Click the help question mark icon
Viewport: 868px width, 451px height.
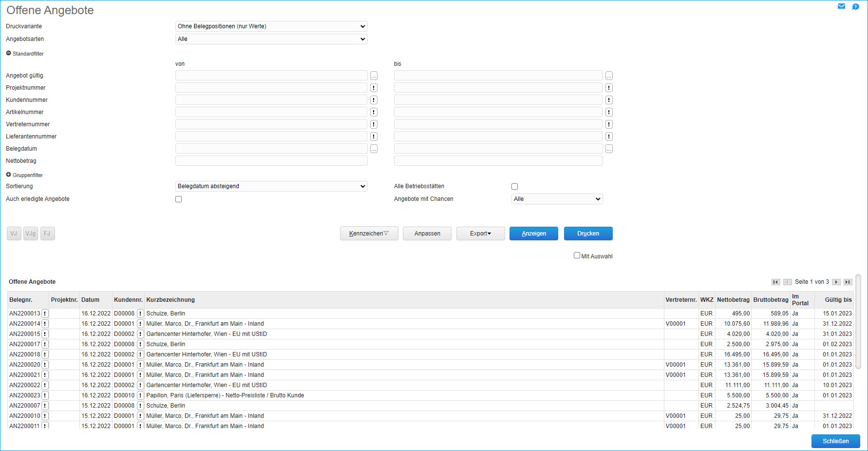pos(855,6)
